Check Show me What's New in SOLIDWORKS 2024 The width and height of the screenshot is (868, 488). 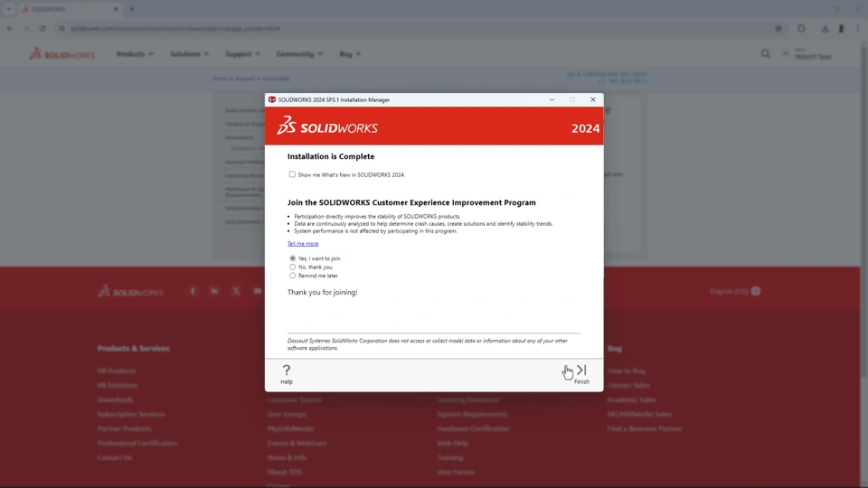pos(292,174)
